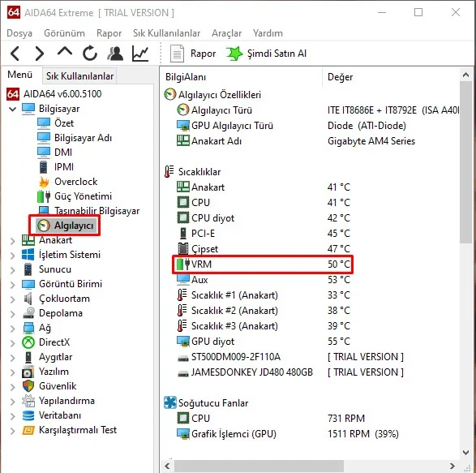Click the Rapor document icon
476x473 pixels.
click(177, 54)
